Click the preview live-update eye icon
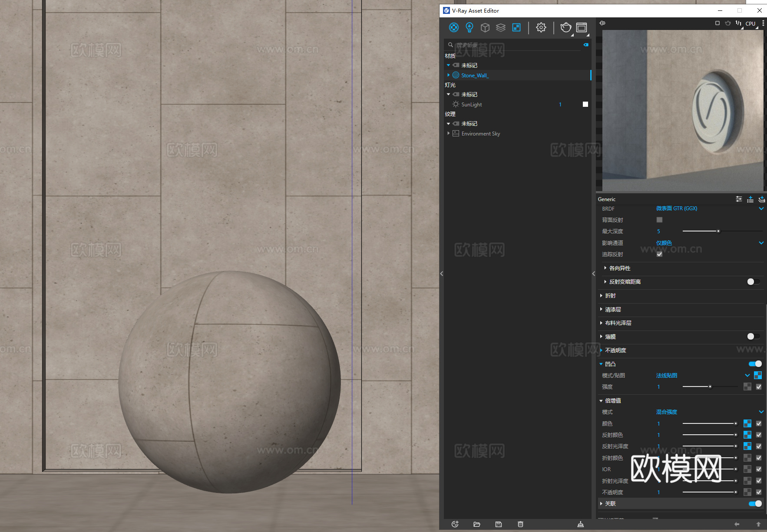767x532 pixels. pyautogui.click(x=602, y=23)
